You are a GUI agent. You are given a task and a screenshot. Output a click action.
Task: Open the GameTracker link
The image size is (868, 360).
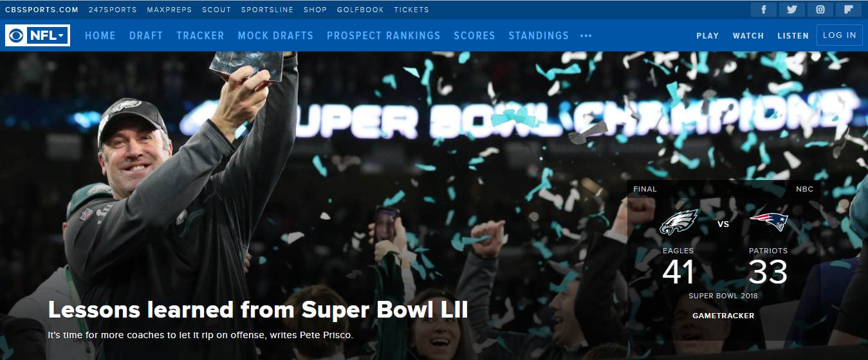723,316
